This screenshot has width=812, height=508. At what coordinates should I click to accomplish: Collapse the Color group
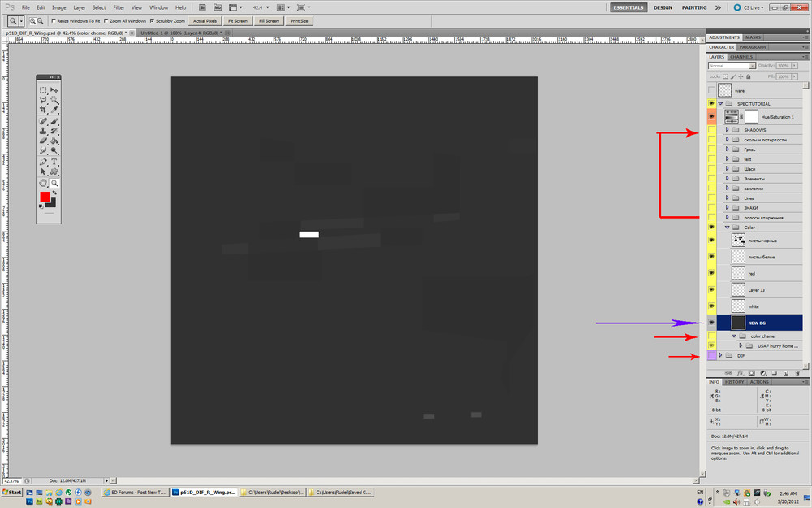click(727, 227)
